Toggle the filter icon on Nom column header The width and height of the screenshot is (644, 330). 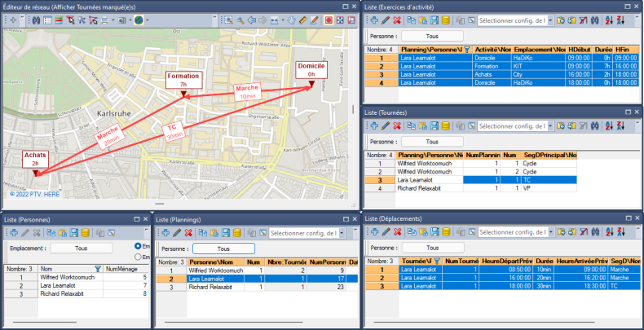[x=98, y=268]
